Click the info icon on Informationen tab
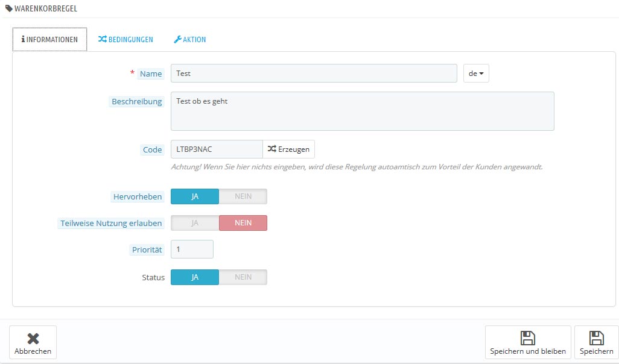The image size is (619, 364). point(23,39)
